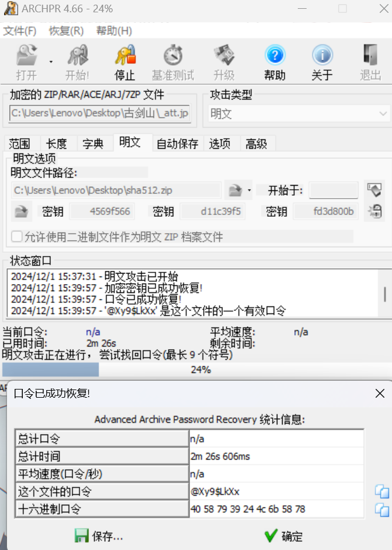The width and height of the screenshot is (392, 550).
Task: Click the key field containing d11c39f5
Action: click(x=212, y=211)
